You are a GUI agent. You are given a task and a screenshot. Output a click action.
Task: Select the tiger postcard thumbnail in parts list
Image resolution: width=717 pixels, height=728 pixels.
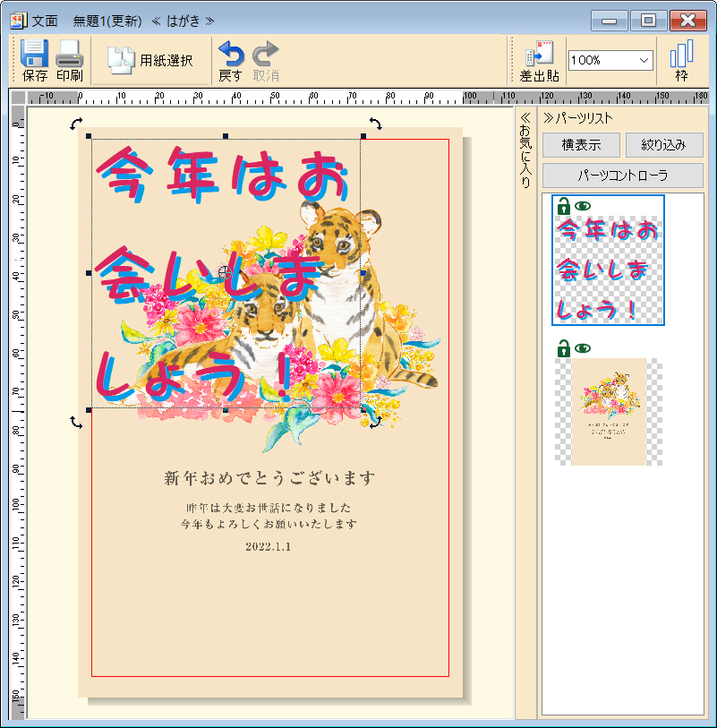pyautogui.click(x=609, y=411)
